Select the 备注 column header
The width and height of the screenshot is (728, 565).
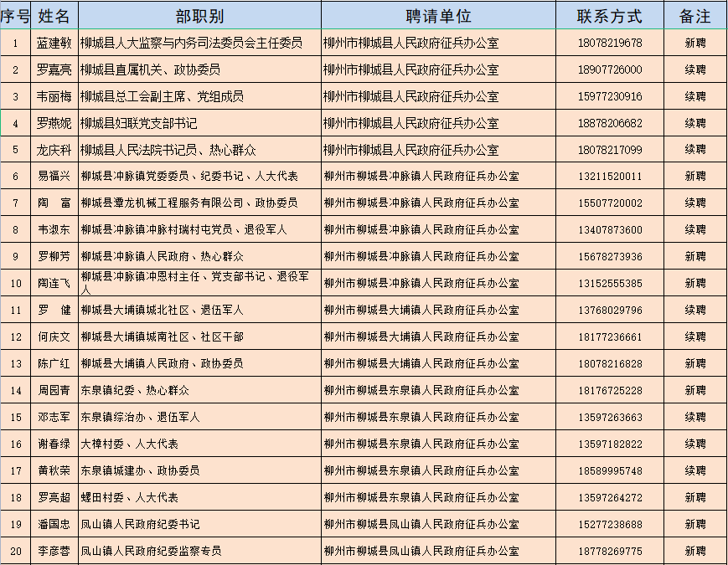tap(695, 16)
